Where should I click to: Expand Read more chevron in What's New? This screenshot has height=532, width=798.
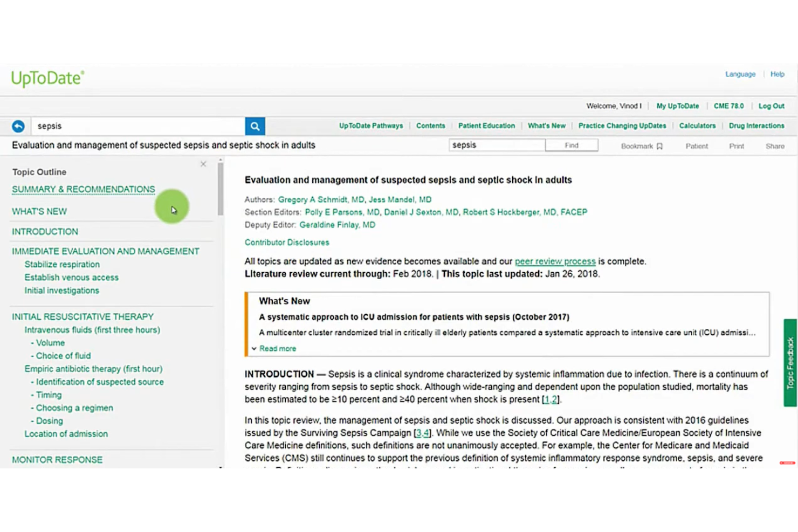pyautogui.click(x=254, y=349)
